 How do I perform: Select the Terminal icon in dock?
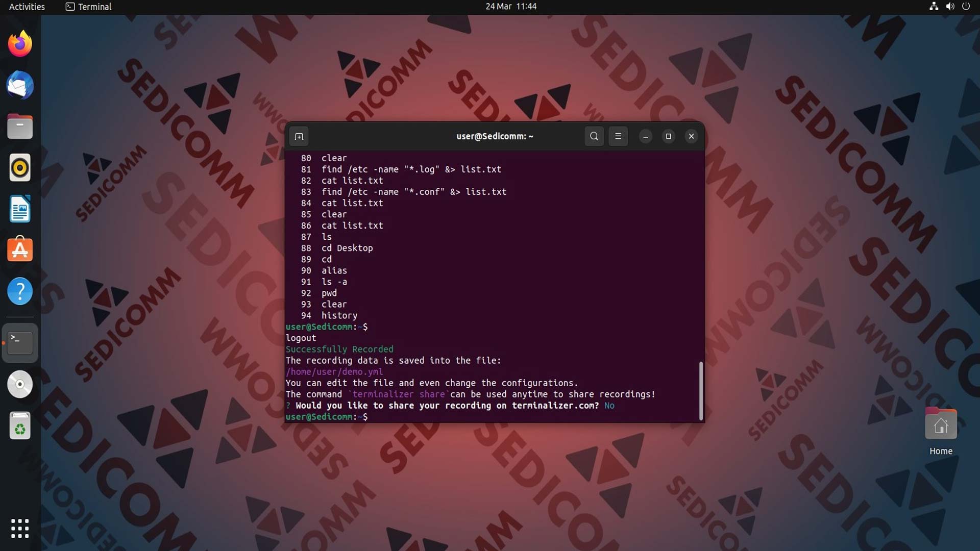pyautogui.click(x=20, y=343)
